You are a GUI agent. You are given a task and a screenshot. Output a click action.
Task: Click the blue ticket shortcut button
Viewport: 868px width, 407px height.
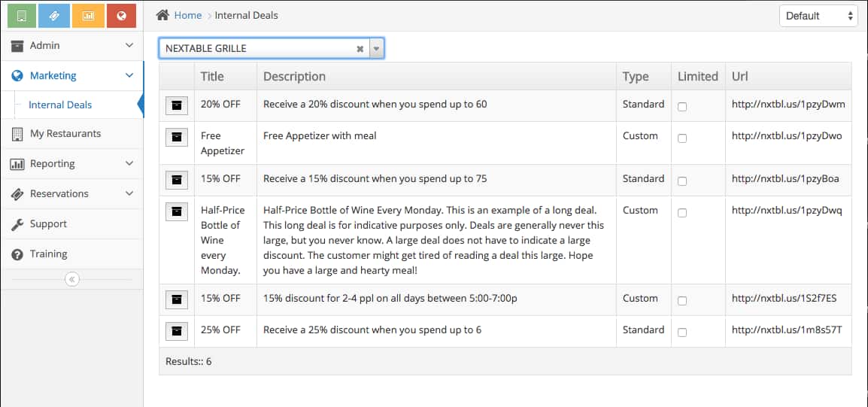55,15
